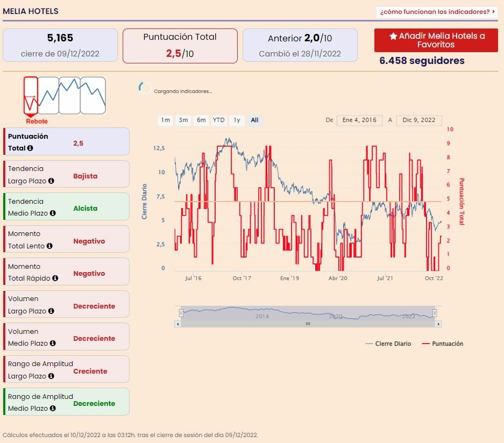
Task: Set chart range to 1m
Action: pyautogui.click(x=166, y=120)
